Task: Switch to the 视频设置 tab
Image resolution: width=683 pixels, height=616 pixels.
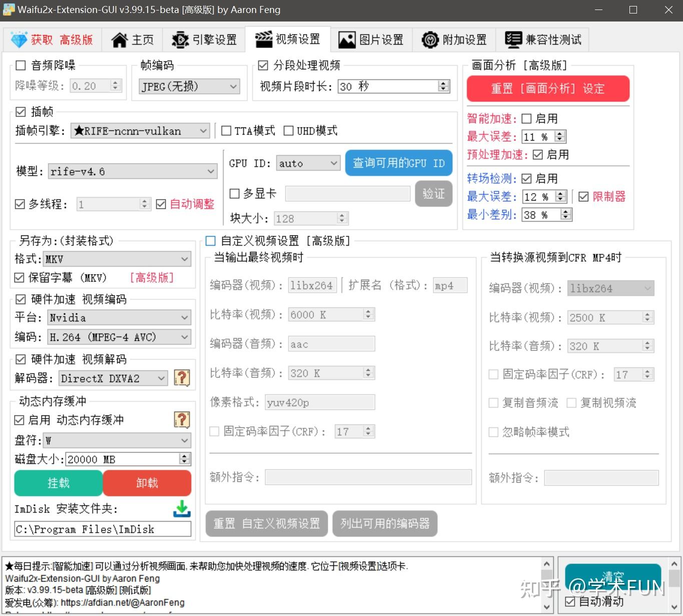Action: (288, 39)
